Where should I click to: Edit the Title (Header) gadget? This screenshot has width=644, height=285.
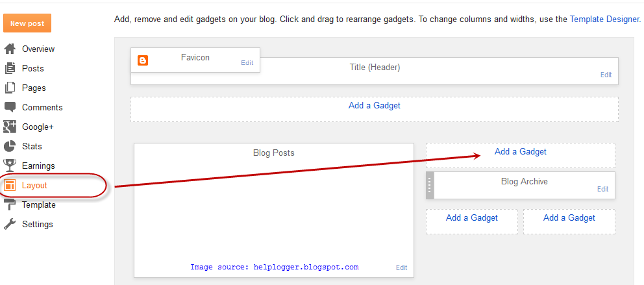pyautogui.click(x=606, y=75)
